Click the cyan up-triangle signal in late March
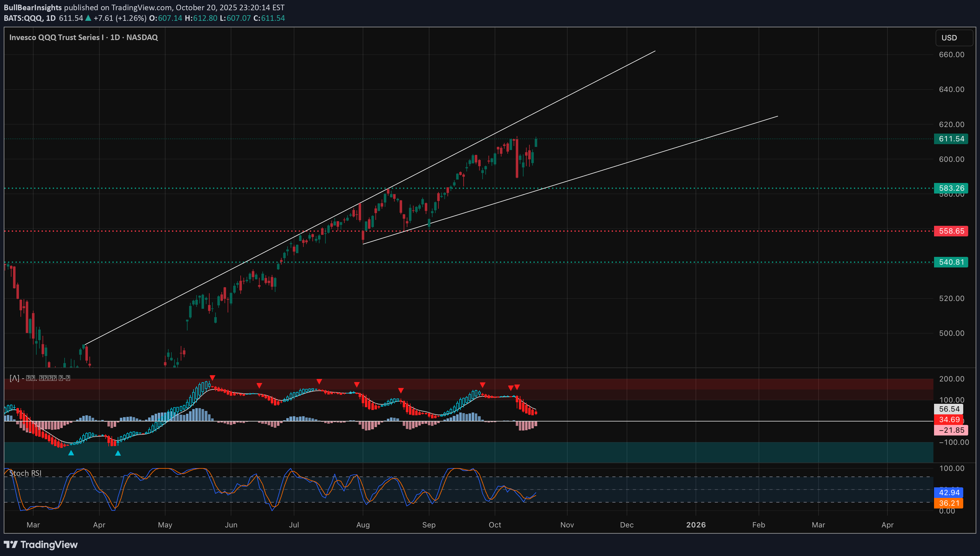 pyautogui.click(x=71, y=453)
